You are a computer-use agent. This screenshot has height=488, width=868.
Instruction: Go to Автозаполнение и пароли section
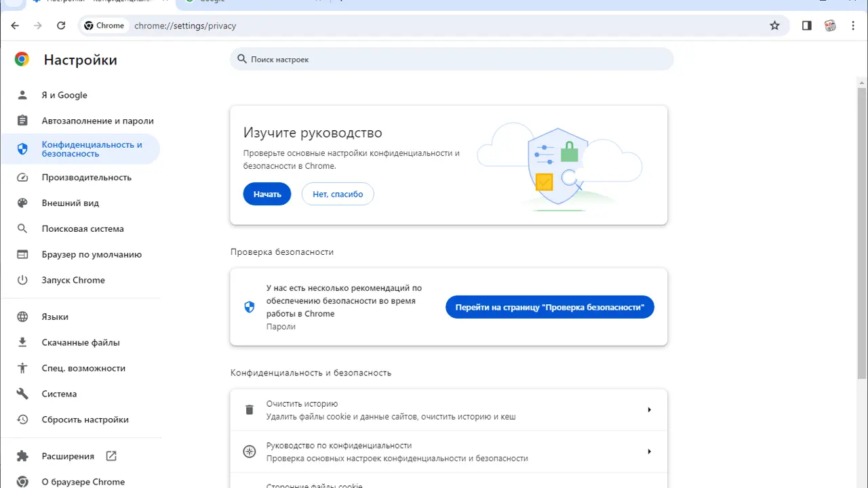click(98, 121)
